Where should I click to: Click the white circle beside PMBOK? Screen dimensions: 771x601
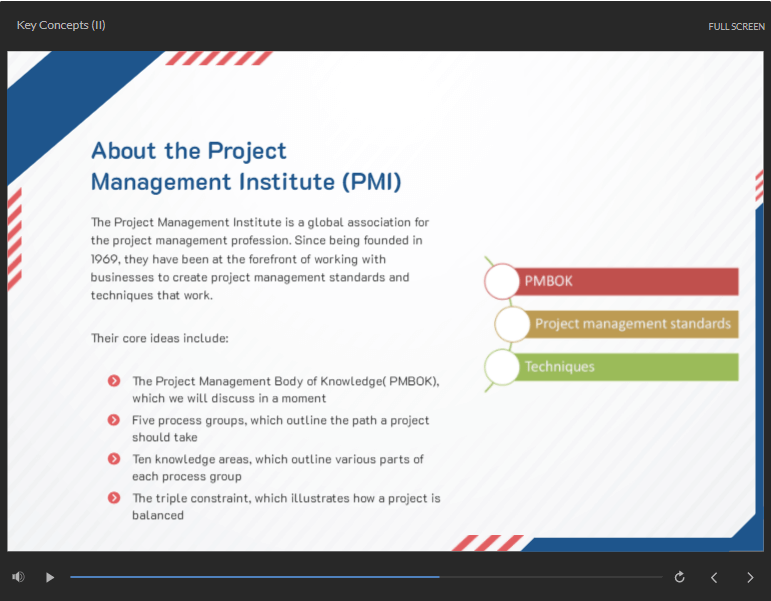[502, 281]
